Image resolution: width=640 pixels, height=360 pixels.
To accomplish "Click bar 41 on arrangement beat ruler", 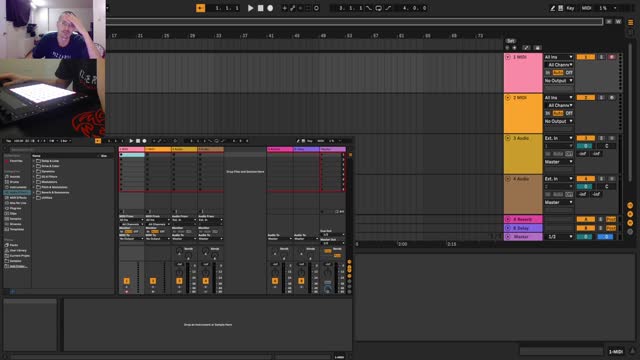I will pyautogui.click(x=271, y=36).
